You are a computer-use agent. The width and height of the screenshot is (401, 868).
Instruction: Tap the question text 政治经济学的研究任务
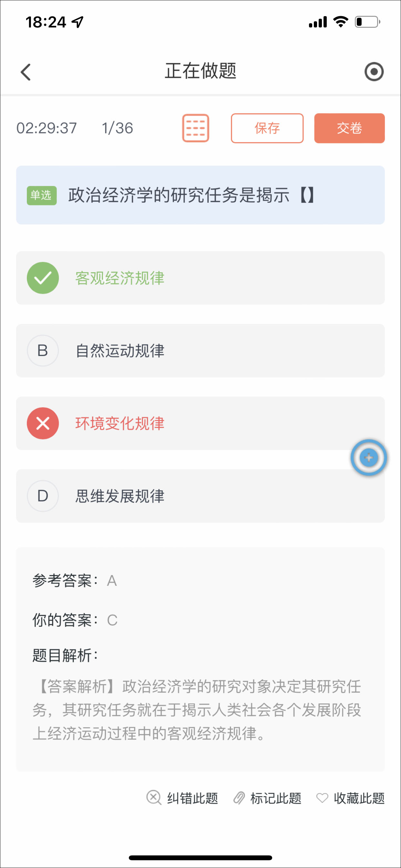179,195
